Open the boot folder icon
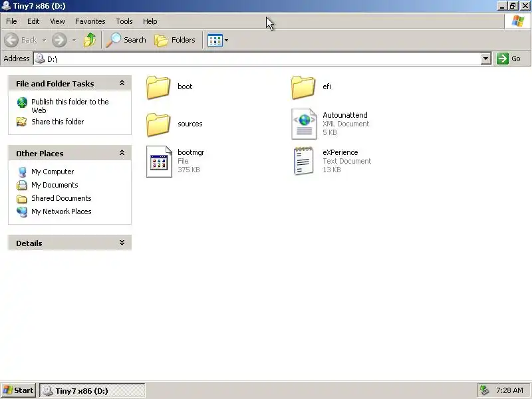532x399 pixels. (158, 87)
